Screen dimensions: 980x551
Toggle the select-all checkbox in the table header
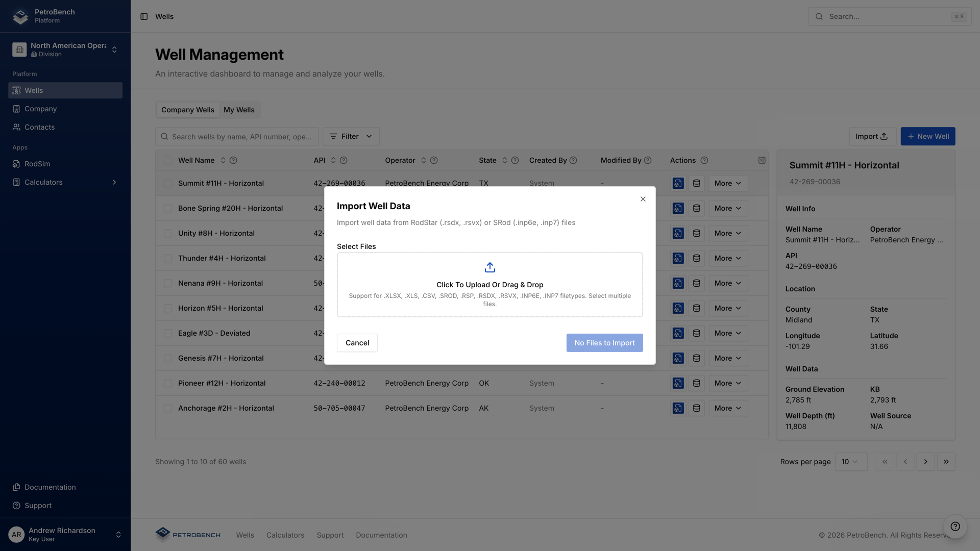pos(168,160)
